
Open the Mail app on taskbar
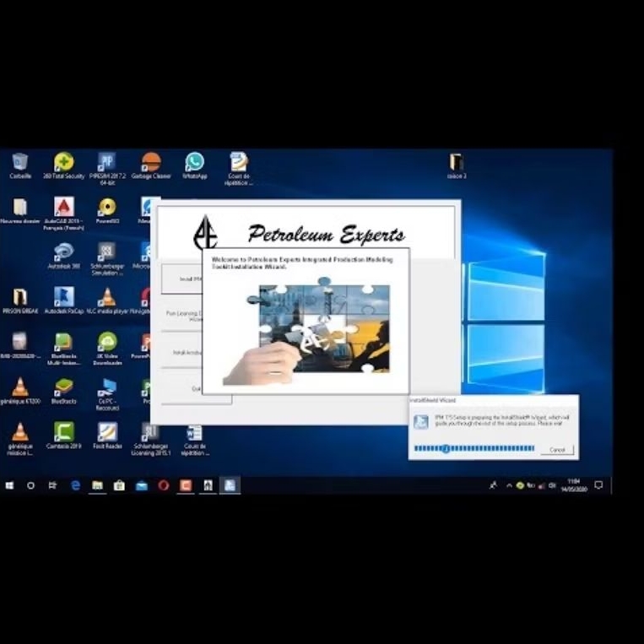click(x=142, y=485)
